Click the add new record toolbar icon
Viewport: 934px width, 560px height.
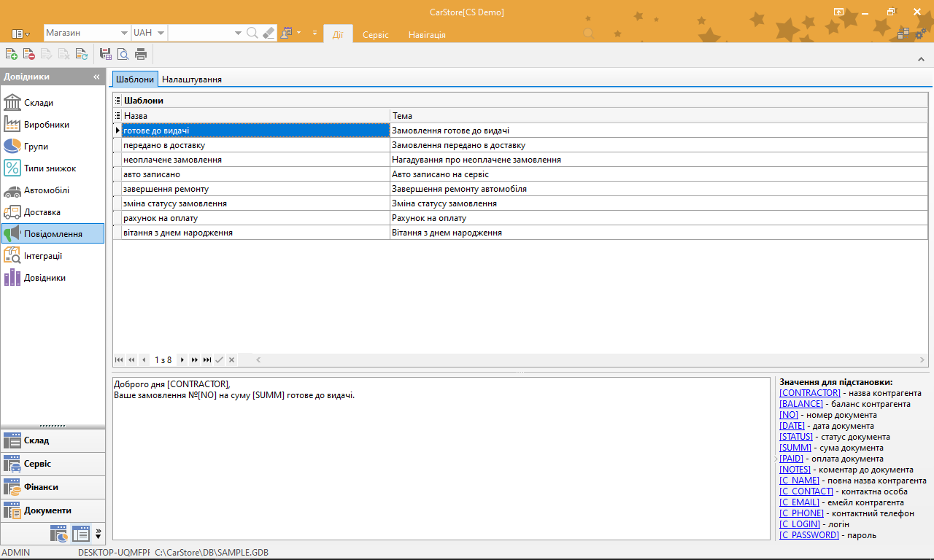point(11,53)
